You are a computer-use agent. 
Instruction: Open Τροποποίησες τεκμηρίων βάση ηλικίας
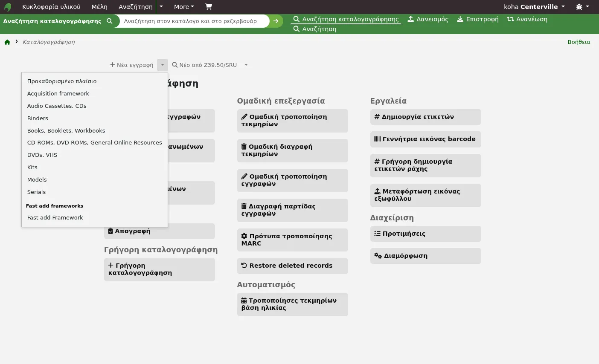(292, 304)
